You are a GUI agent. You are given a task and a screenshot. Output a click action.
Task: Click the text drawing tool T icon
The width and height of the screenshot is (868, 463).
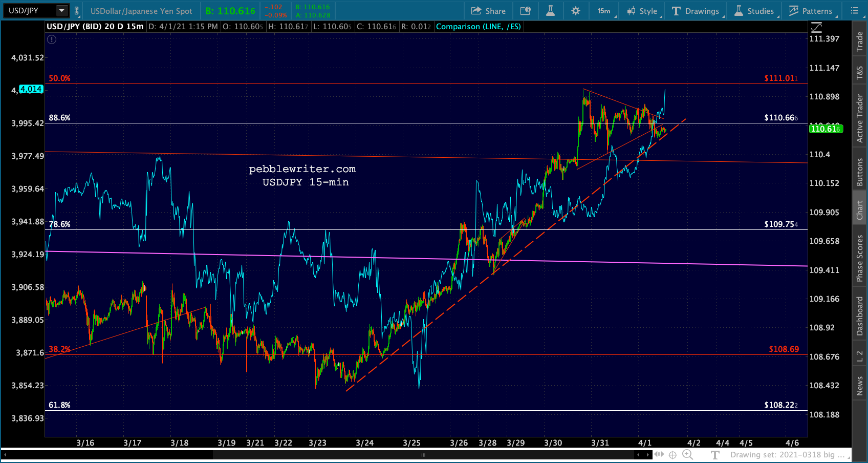tap(715, 455)
